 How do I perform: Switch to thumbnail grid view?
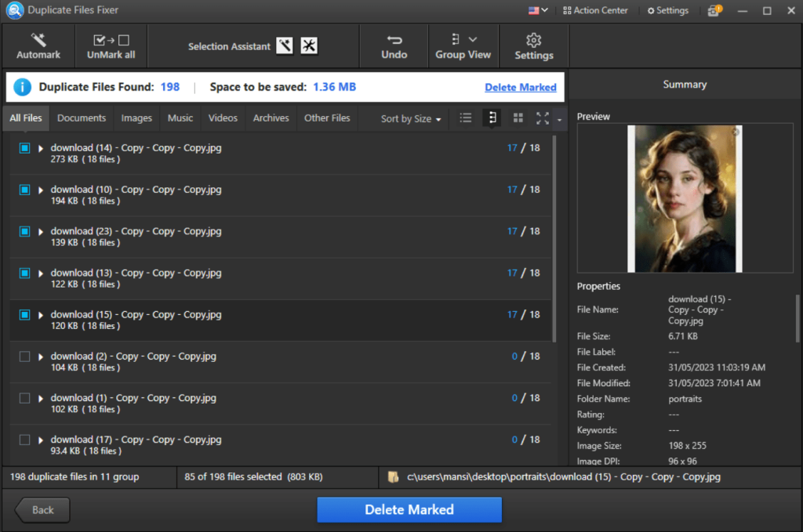[x=518, y=118]
